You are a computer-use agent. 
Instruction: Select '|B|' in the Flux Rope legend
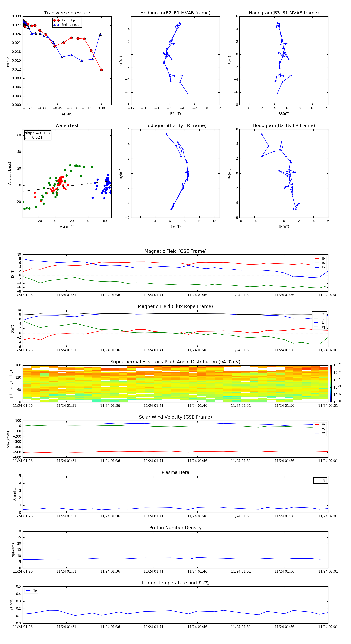coord(320,327)
